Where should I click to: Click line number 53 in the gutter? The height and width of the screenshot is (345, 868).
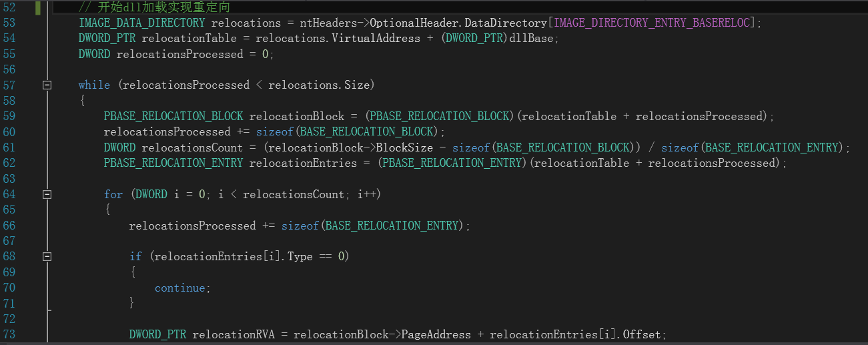(9, 23)
